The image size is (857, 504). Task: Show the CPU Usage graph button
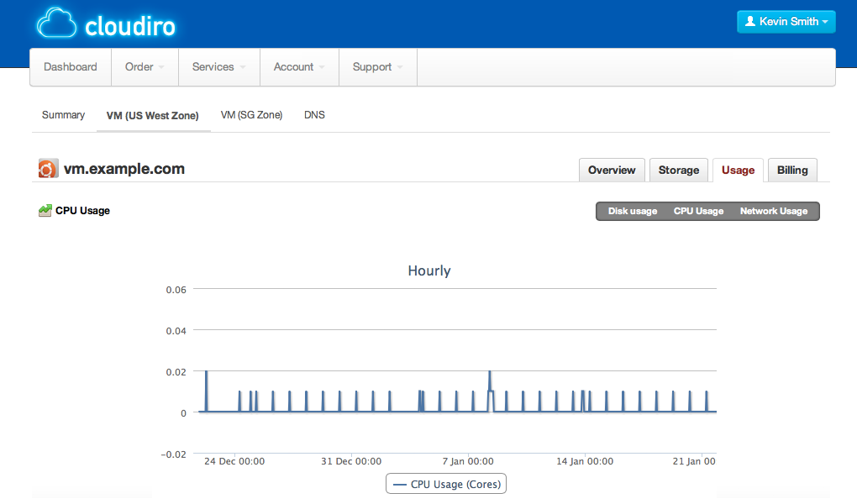click(x=698, y=211)
